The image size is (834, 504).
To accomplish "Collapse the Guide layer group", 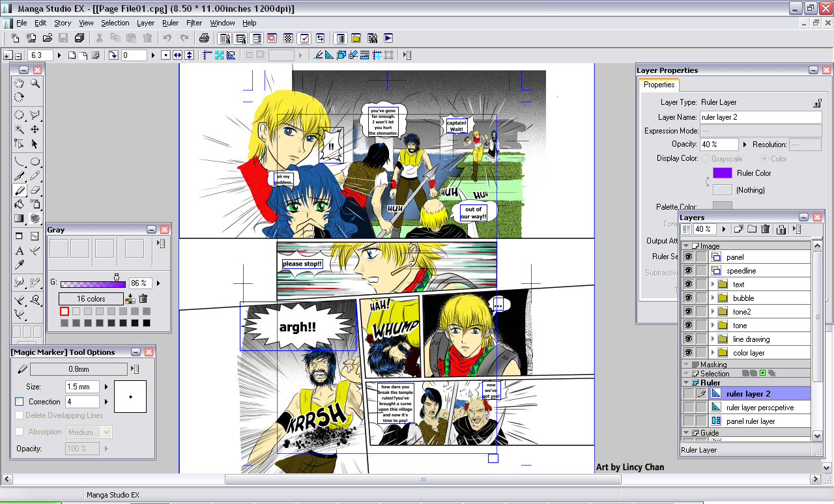I will click(686, 432).
